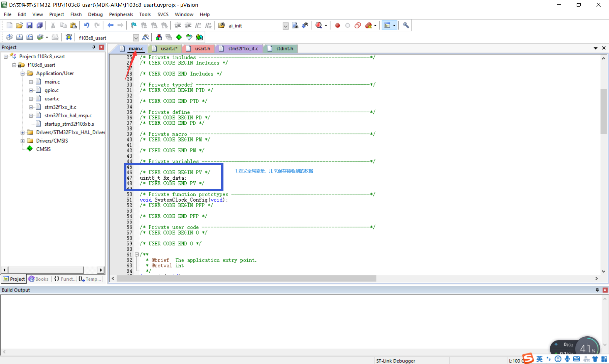Save the current file with floppy icon
Screen dimensions: 609x364
(x=30, y=26)
